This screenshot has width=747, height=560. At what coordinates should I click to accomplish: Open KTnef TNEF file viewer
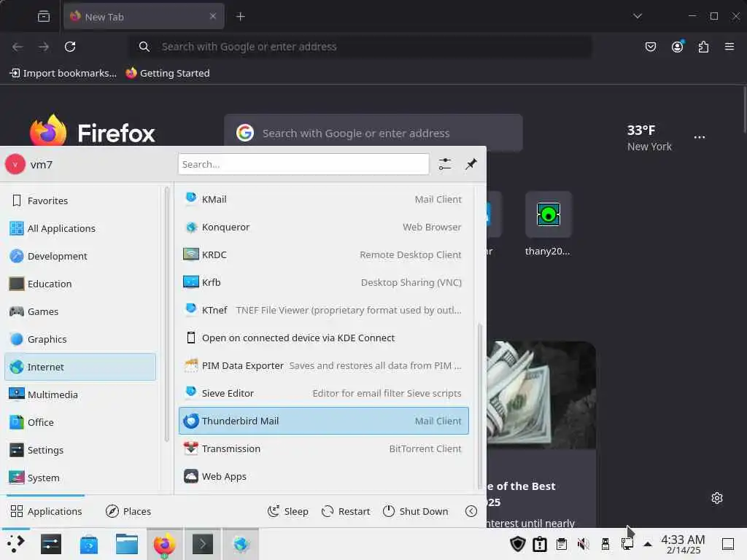click(x=323, y=310)
